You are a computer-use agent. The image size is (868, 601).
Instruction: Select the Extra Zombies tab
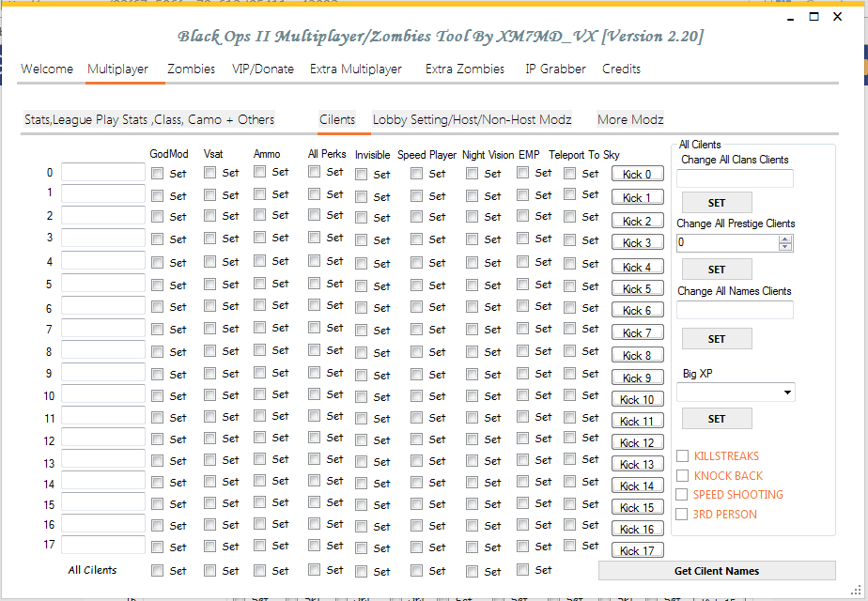(465, 69)
